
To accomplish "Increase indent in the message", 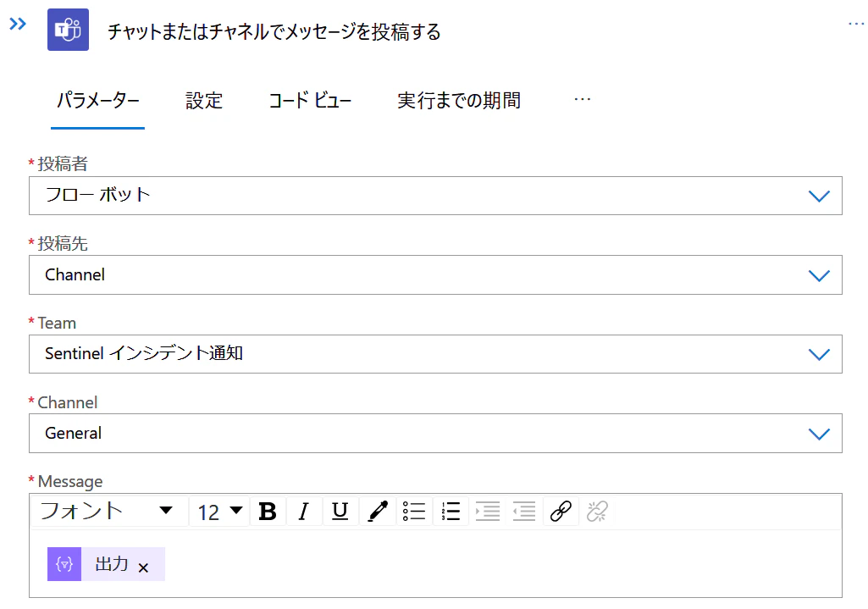I will tap(488, 511).
